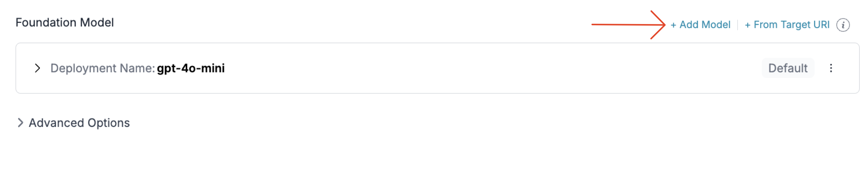Click the red arrow annotation pointing at Add Model
This screenshot has height=179, width=868.
coord(629,25)
